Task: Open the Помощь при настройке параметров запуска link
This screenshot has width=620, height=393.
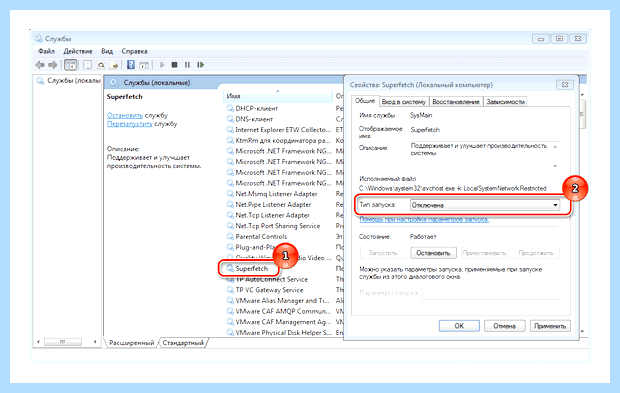Action: click(x=424, y=219)
